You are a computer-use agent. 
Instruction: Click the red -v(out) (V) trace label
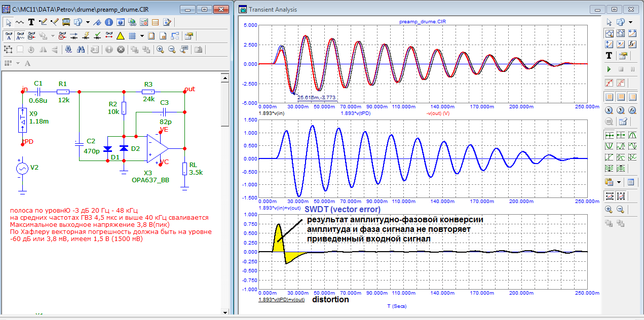tap(438, 113)
